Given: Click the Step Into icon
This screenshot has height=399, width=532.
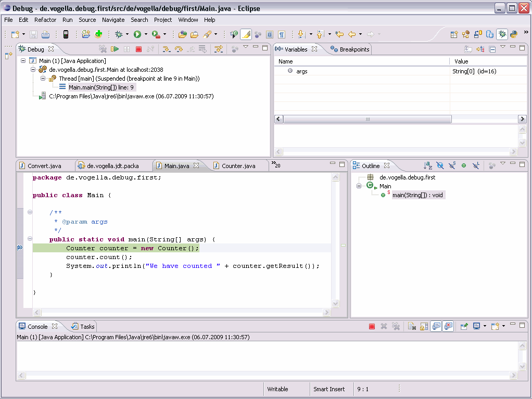Looking at the screenshot, I should [167, 49].
